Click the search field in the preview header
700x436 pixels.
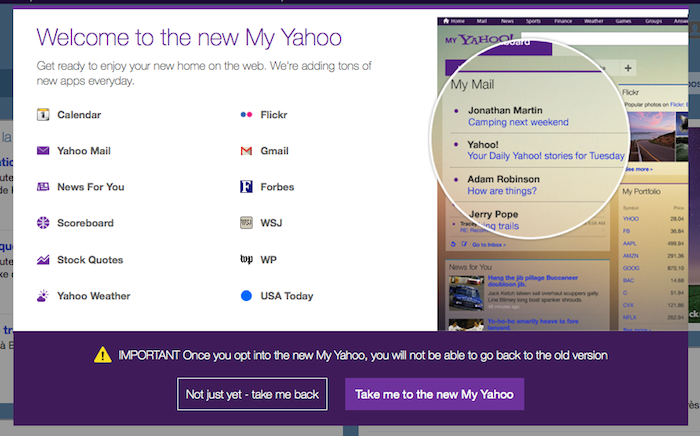click(604, 38)
